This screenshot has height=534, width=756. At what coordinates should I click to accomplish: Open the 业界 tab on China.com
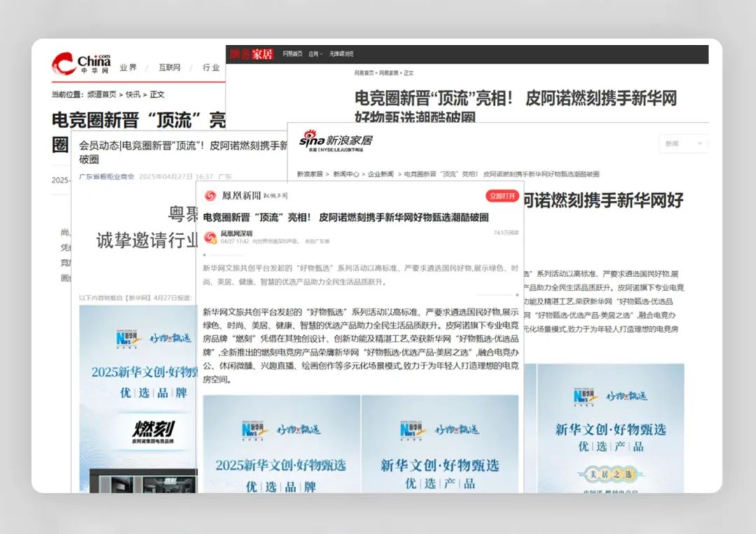(x=128, y=68)
